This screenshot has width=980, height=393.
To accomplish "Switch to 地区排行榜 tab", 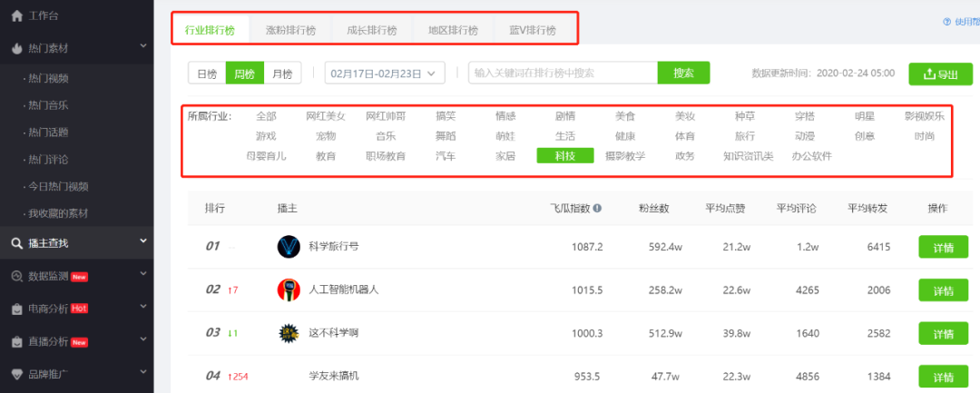I will click(x=453, y=30).
